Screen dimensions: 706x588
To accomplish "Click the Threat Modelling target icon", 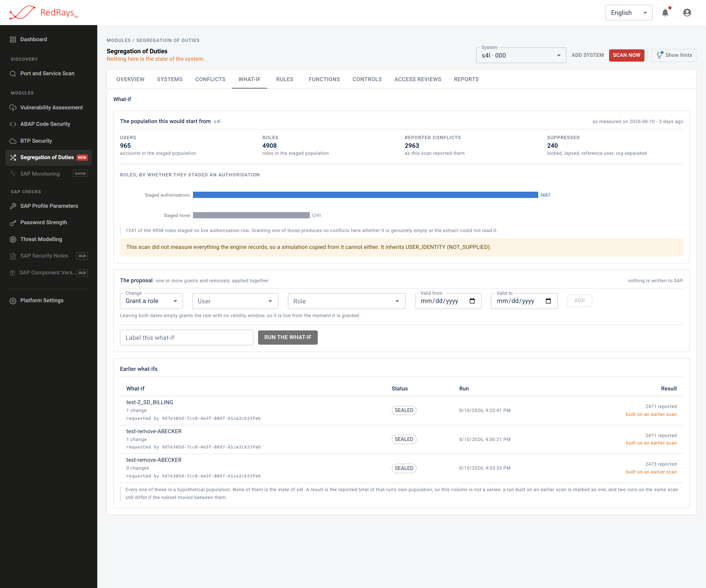I will tap(13, 240).
